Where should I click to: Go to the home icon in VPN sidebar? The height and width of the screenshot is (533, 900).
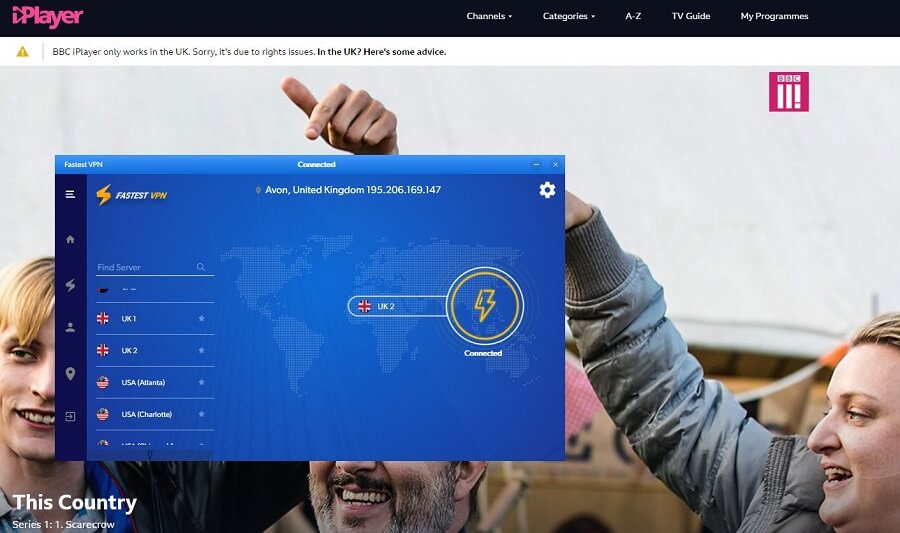pyautogui.click(x=70, y=239)
